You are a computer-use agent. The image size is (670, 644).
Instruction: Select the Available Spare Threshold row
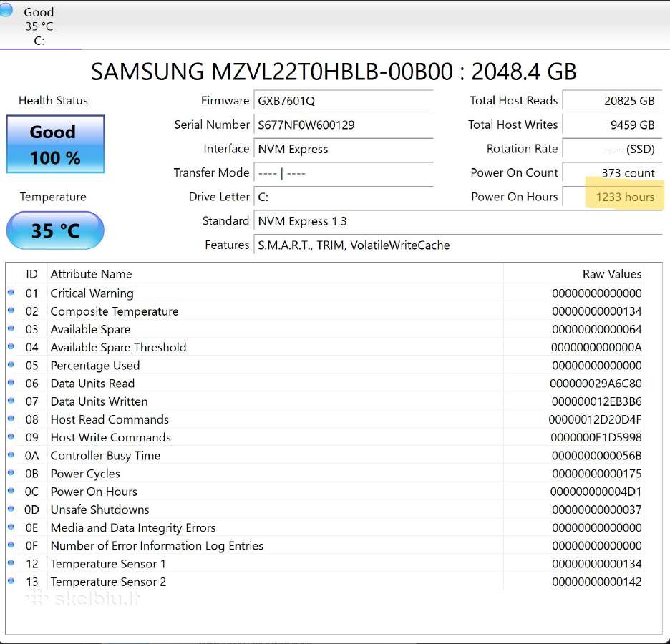325,347
